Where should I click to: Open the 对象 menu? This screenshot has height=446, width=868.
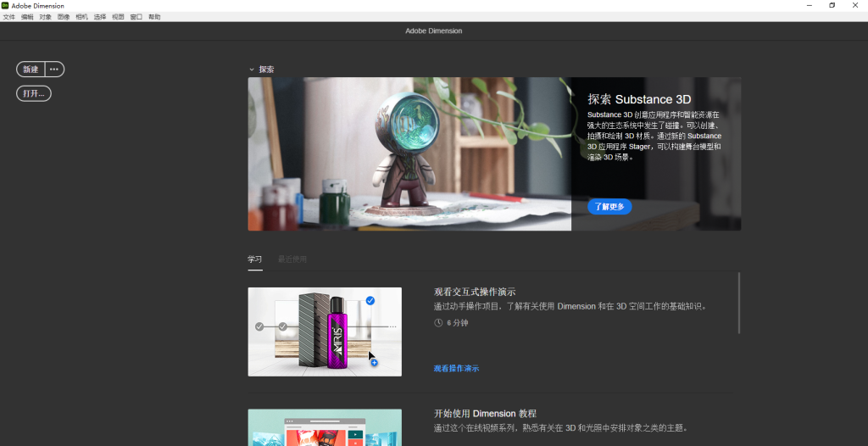[46, 17]
